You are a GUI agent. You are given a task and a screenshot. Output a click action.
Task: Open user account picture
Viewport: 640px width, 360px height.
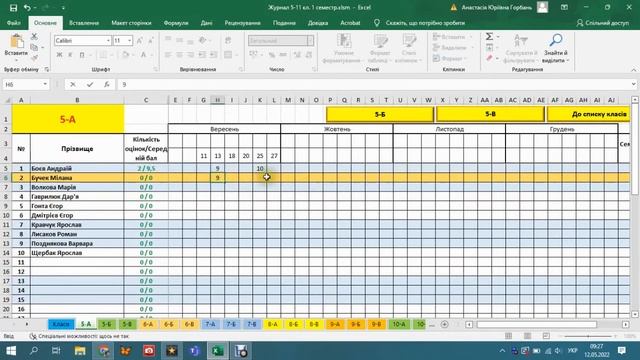click(542, 7)
